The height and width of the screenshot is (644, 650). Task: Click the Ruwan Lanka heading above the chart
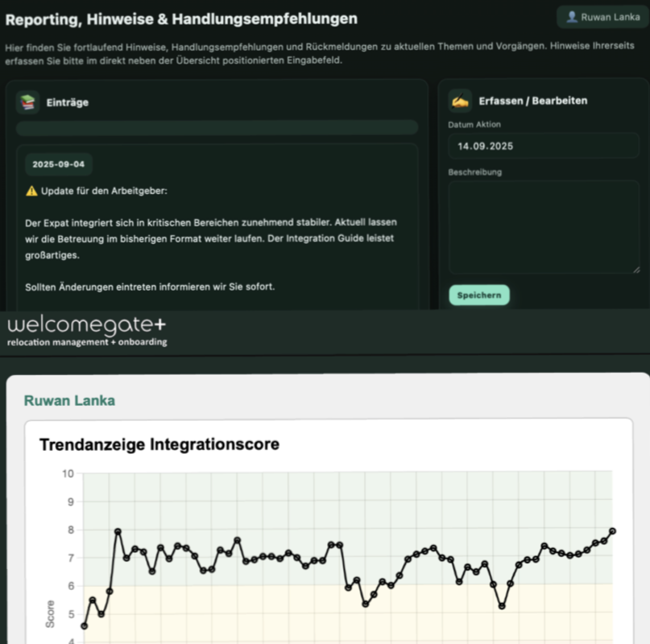pyautogui.click(x=69, y=400)
